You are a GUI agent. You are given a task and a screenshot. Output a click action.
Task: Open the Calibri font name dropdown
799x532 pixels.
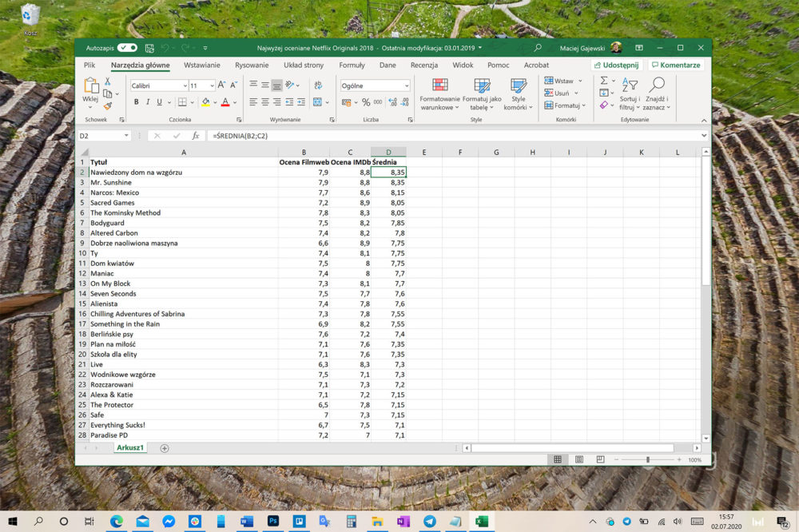click(x=185, y=85)
